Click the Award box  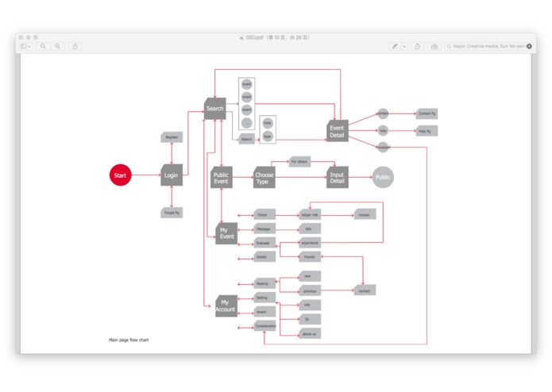(264, 312)
